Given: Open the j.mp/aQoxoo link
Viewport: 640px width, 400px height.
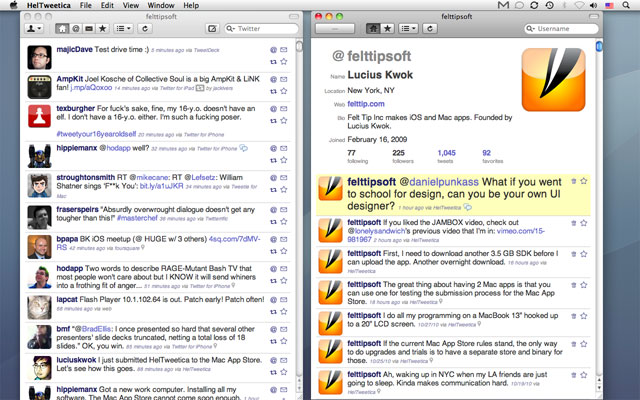Looking at the screenshot, I should pyautogui.click(x=91, y=87).
